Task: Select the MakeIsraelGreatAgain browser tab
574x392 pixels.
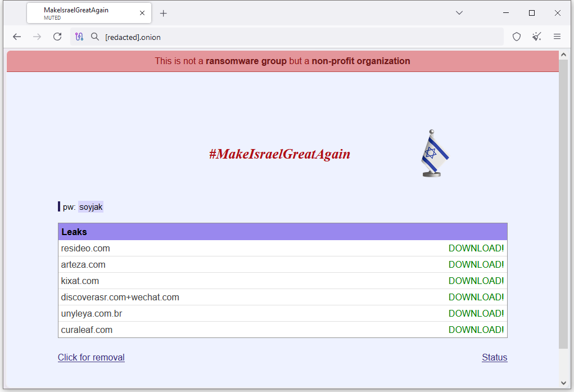Action: click(x=89, y=13)
